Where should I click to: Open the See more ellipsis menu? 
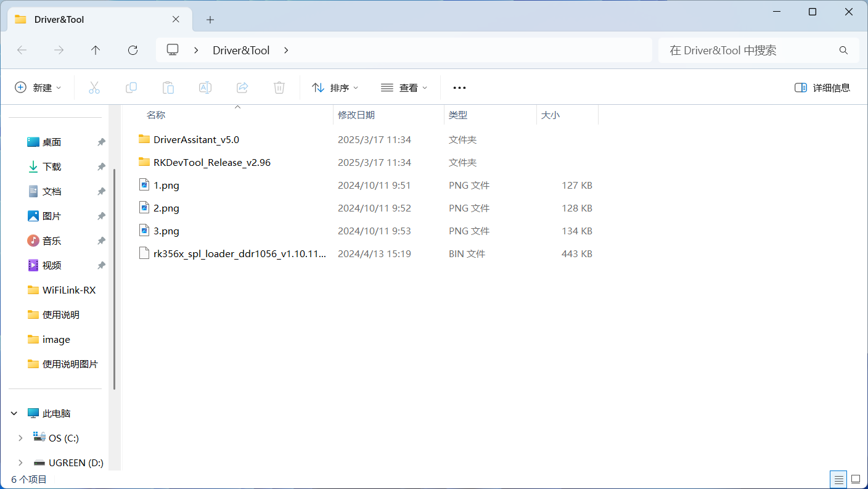459,88
